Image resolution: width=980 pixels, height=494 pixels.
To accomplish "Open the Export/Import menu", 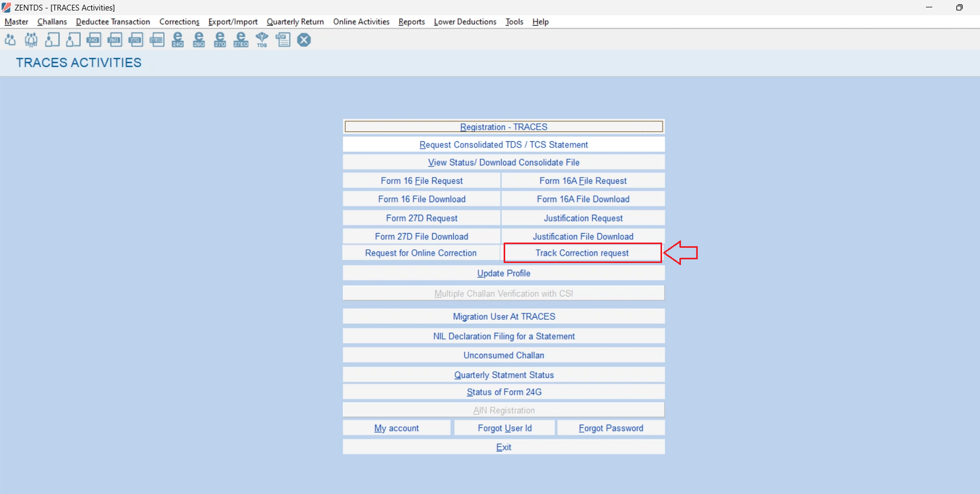I will click(233, 22).
